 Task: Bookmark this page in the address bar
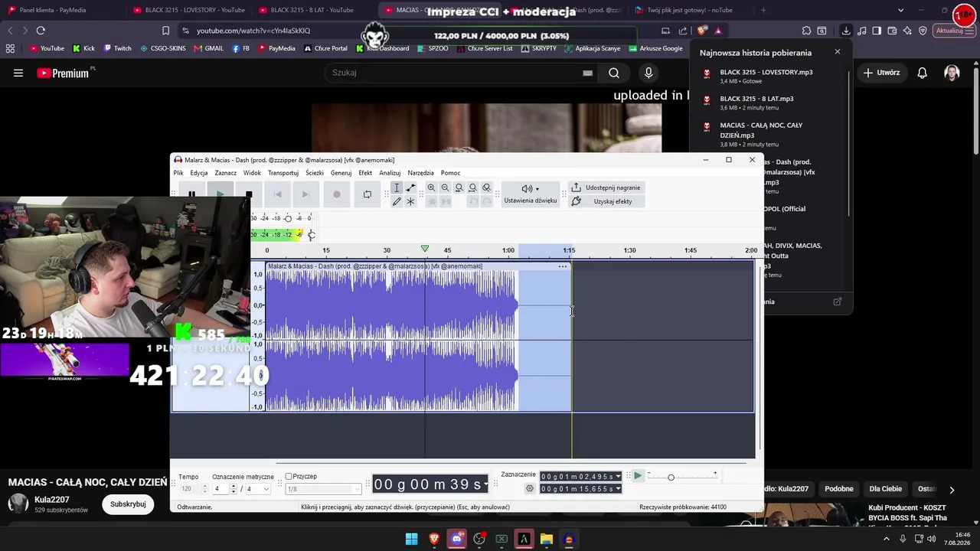[165, 31]
